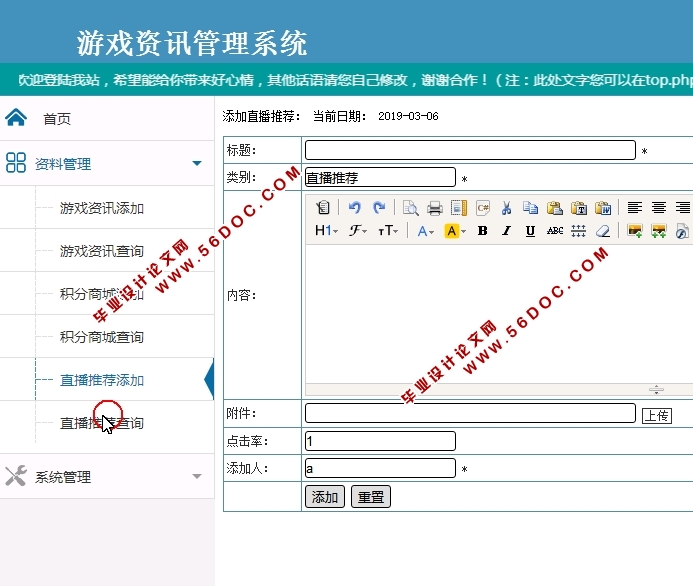This screenshot has height=586, width=693.
Task: Click the eraser remove-format icon
Action: (x=603, y=231)
